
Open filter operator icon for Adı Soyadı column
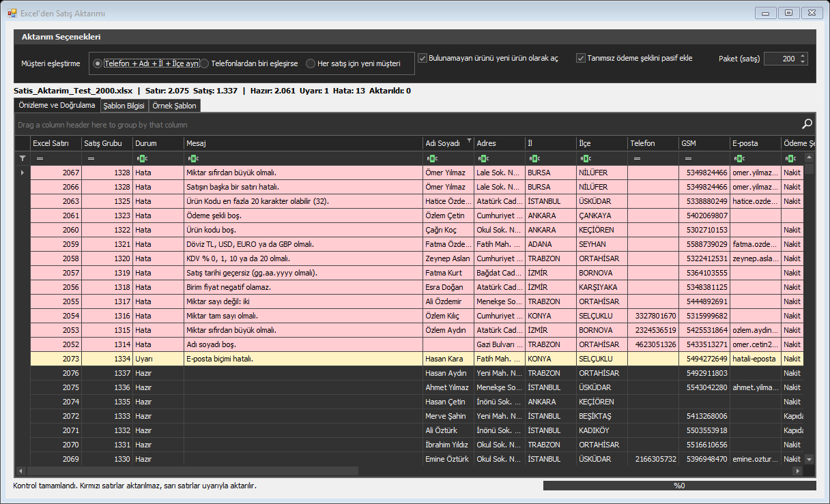[x=432, y=158]
